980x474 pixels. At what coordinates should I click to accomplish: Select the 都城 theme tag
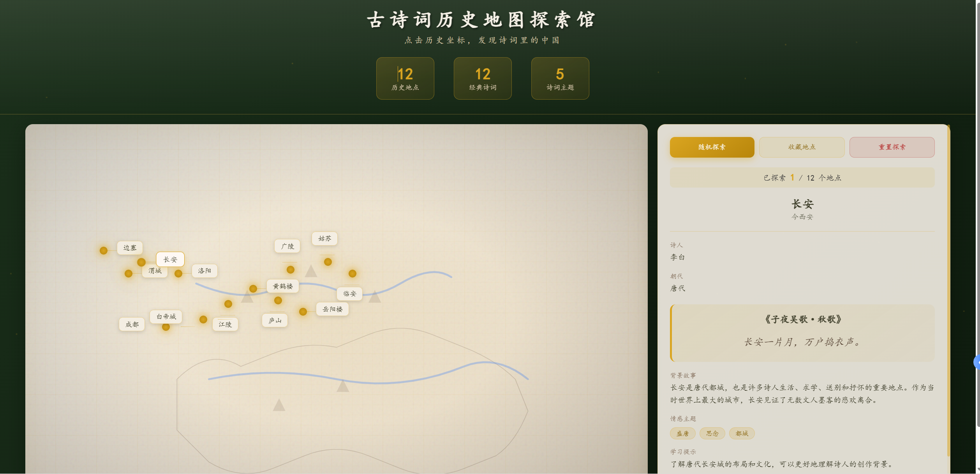click(x=742, y=434)
